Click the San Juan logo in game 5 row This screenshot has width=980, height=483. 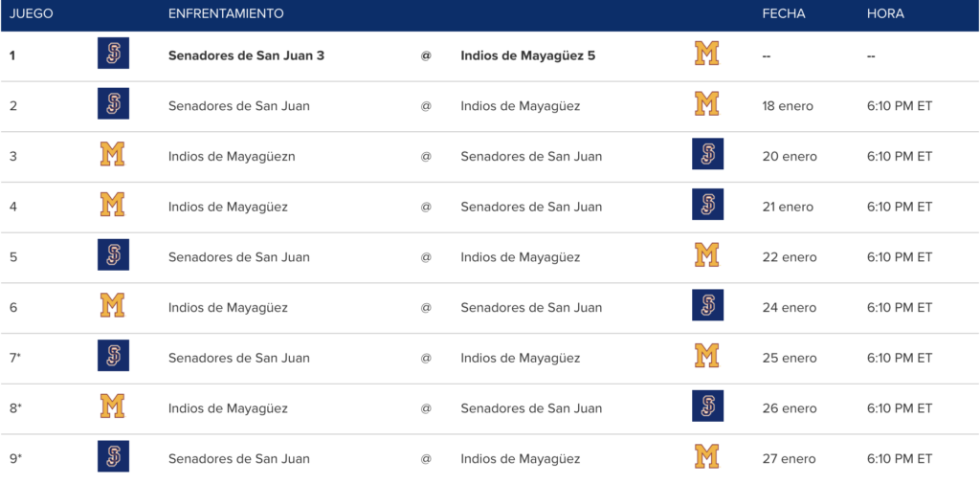coord(113,255)
